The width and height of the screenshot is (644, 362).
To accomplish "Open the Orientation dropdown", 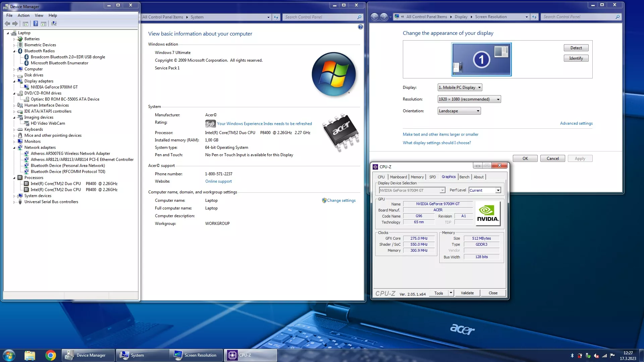I will pos(459,111).
